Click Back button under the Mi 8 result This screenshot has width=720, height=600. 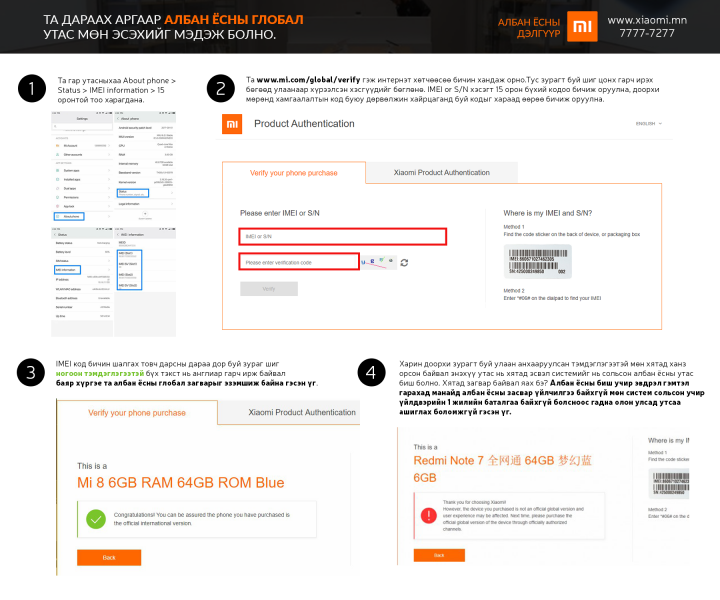[109, 557]
